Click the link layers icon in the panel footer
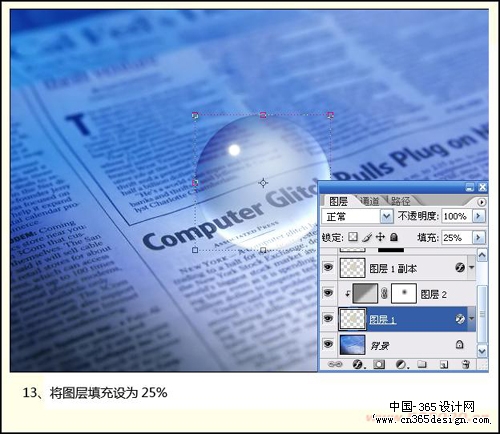 (x=335, y=364)
